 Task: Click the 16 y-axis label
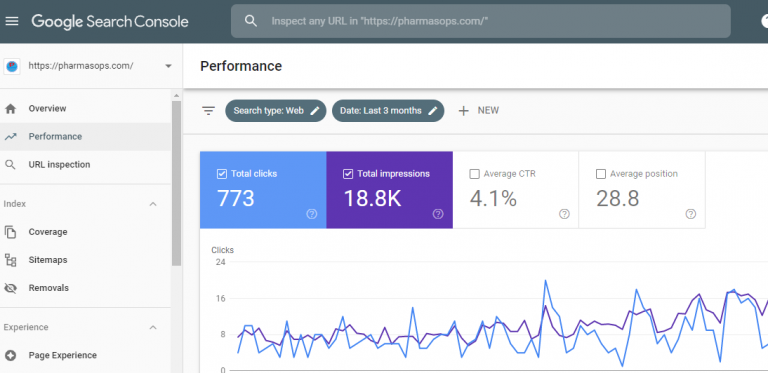[x=220, y=299]
